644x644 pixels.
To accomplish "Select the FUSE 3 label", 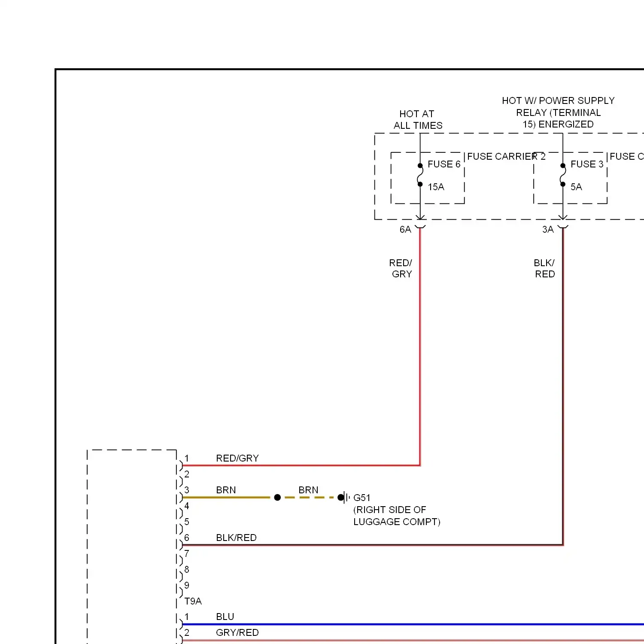I will [587, 164].
